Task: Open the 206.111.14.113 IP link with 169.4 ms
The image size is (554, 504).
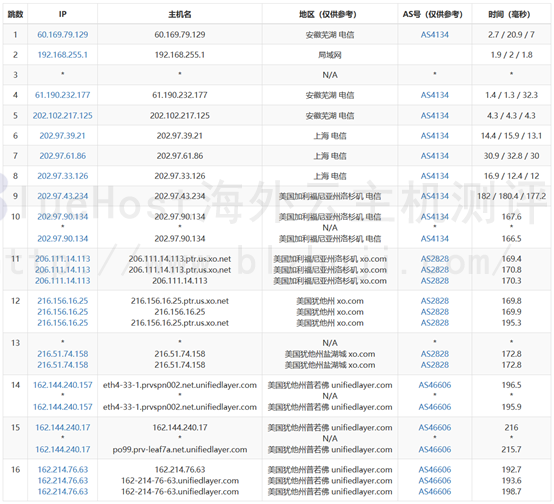Action: [63, 259]
